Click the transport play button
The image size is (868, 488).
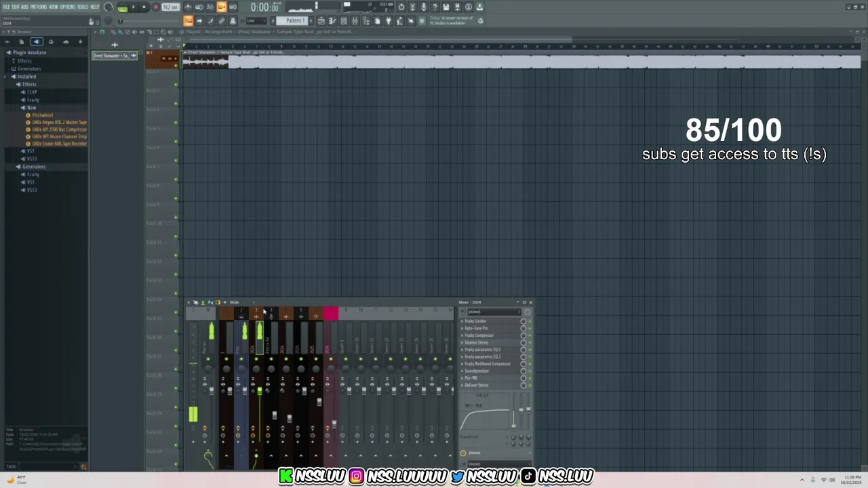point(133,7)
